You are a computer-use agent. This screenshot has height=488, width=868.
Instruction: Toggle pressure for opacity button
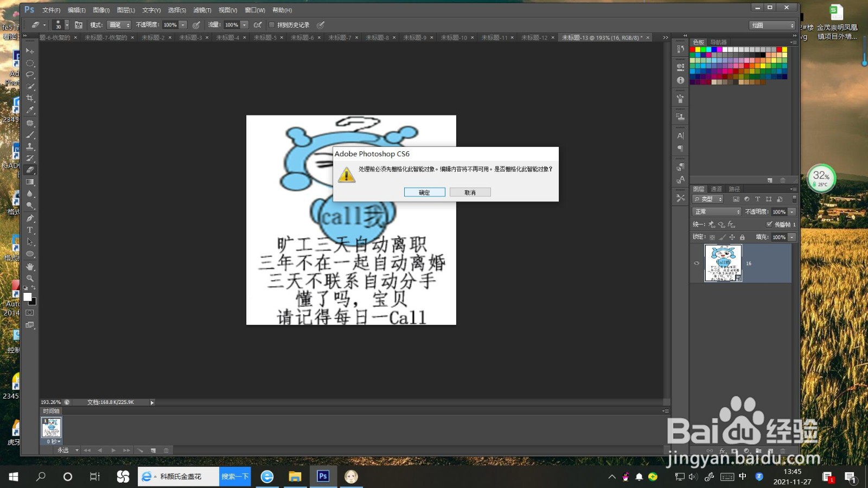click(196, 25)
